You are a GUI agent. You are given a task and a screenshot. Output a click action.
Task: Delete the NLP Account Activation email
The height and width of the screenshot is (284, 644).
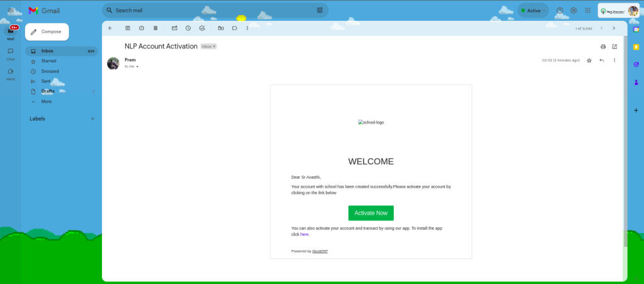(x=155, y=28)
